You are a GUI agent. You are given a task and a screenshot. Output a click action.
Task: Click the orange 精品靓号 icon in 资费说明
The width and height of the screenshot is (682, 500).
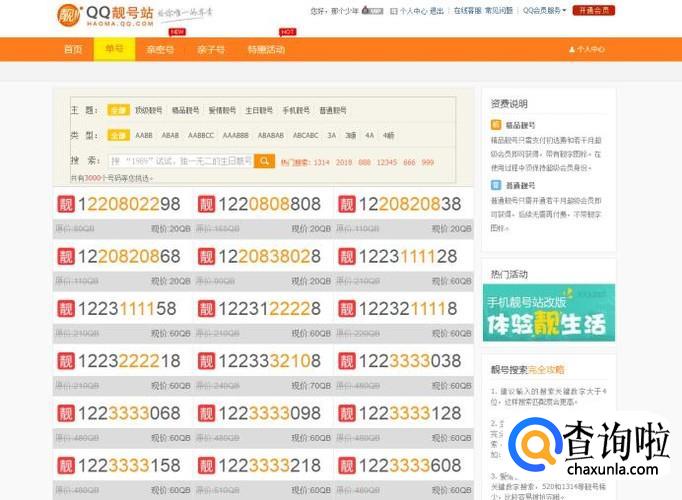pos(496,125)
